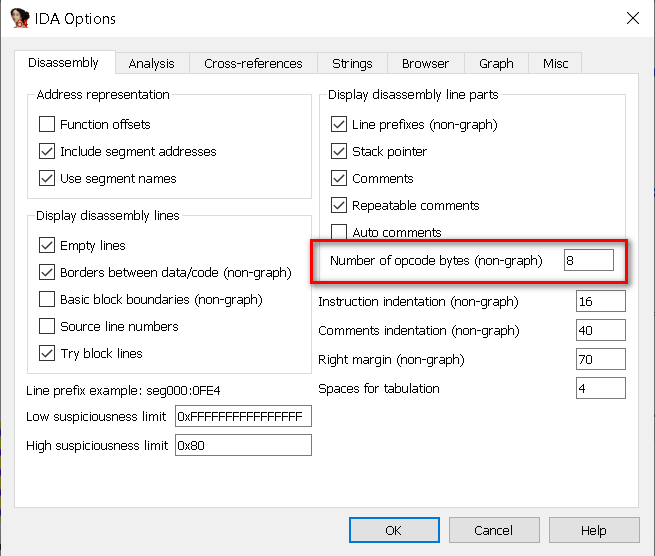
Task: Click the Cancel button
Action: tap(493, 530)
